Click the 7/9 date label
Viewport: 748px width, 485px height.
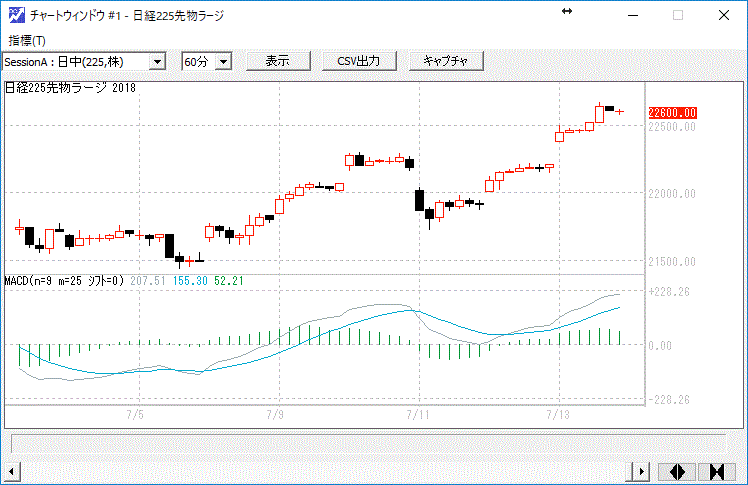275,414
